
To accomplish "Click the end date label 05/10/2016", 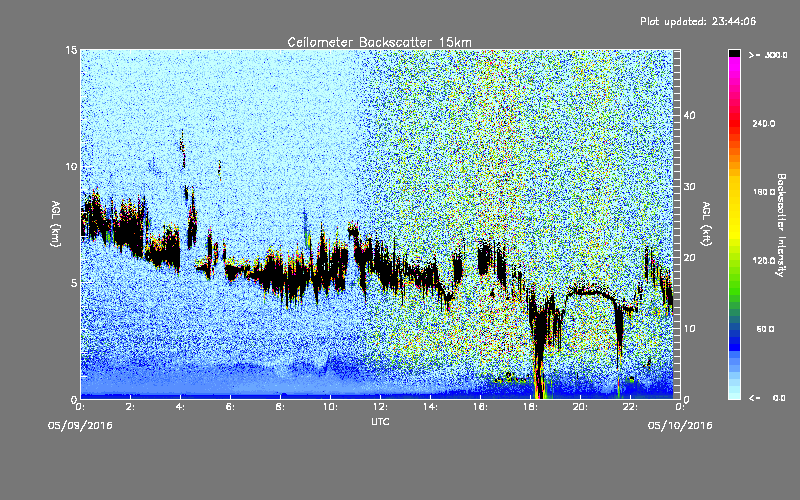I will [680, 426].
